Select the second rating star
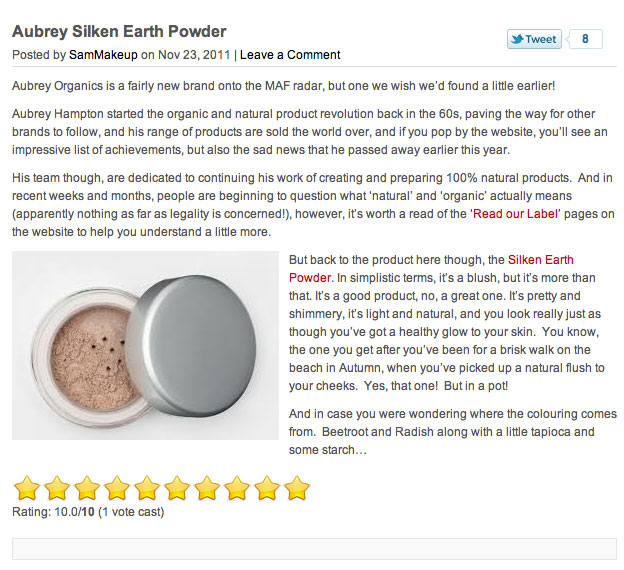The image size is (624, 570). click(57, 488)
